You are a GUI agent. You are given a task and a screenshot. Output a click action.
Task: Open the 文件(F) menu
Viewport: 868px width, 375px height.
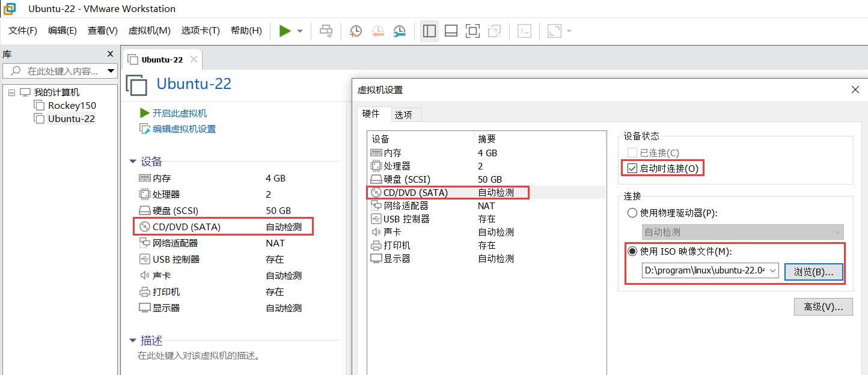[x=23, y=31]
